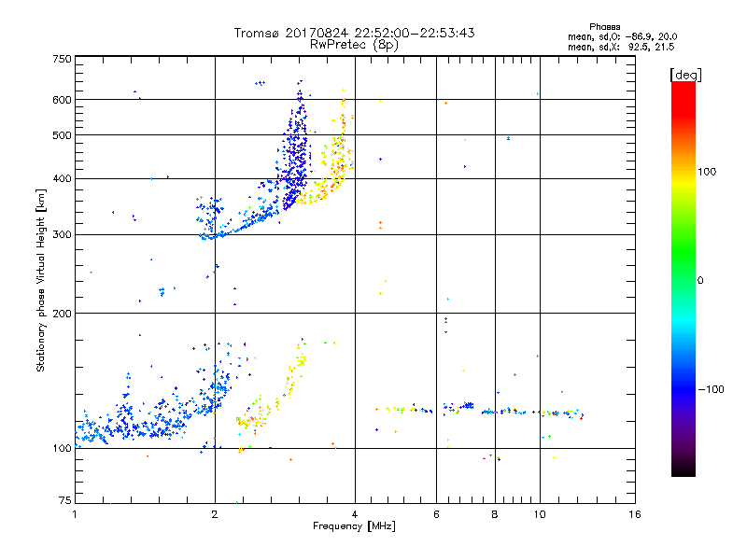This screenshot has height=560, width=747.
Task: Click the x-axis '8' tick label
Action: coord(495,514)
